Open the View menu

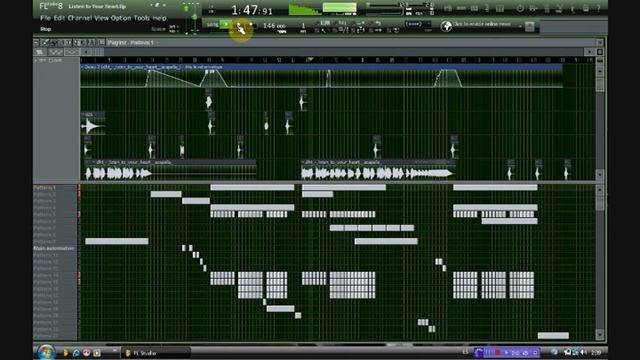[x=101, y=18]
